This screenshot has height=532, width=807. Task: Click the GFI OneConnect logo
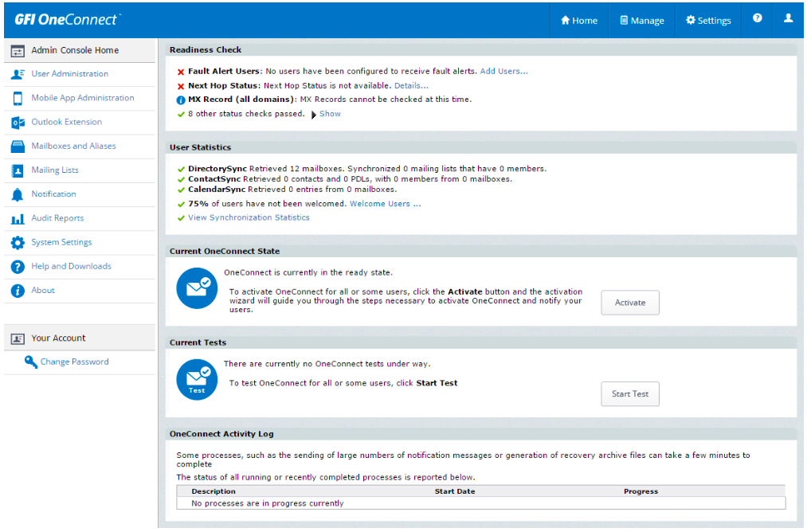click(x=68, y=20)
